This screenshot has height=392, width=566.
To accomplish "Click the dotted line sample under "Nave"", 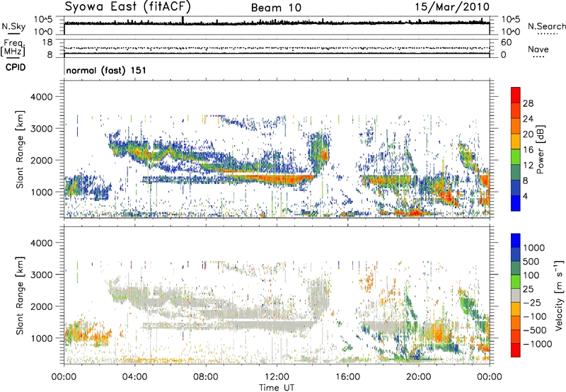I will click(x=538, y=57).
